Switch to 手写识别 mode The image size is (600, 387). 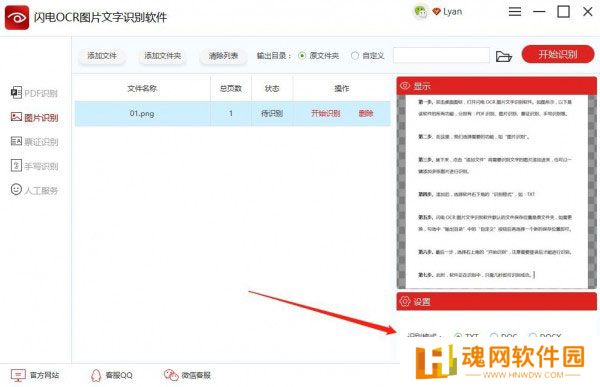[x=34, y=166]
